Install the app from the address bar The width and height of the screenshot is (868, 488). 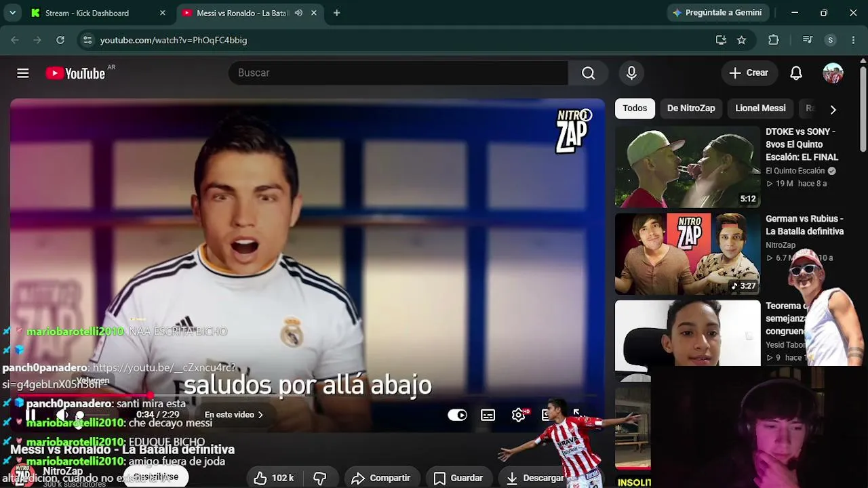click(721, 40)
